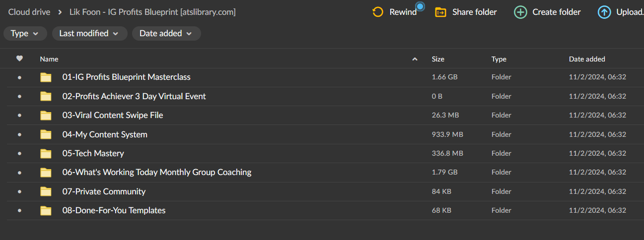Click folder icon of 08-Done-For-You Templates
The width and height of the screenshot is (644, 240).
pyautogui.click(x=46, y=211)
